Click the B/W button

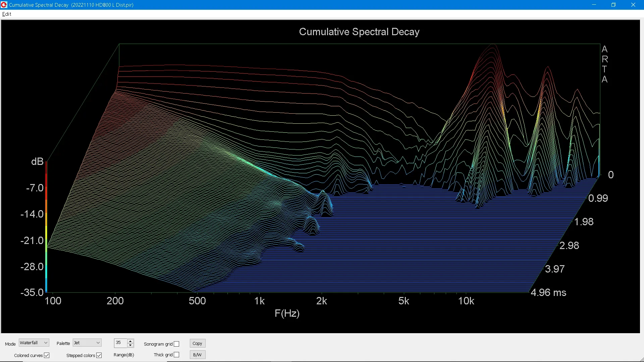tap(197, 355)
